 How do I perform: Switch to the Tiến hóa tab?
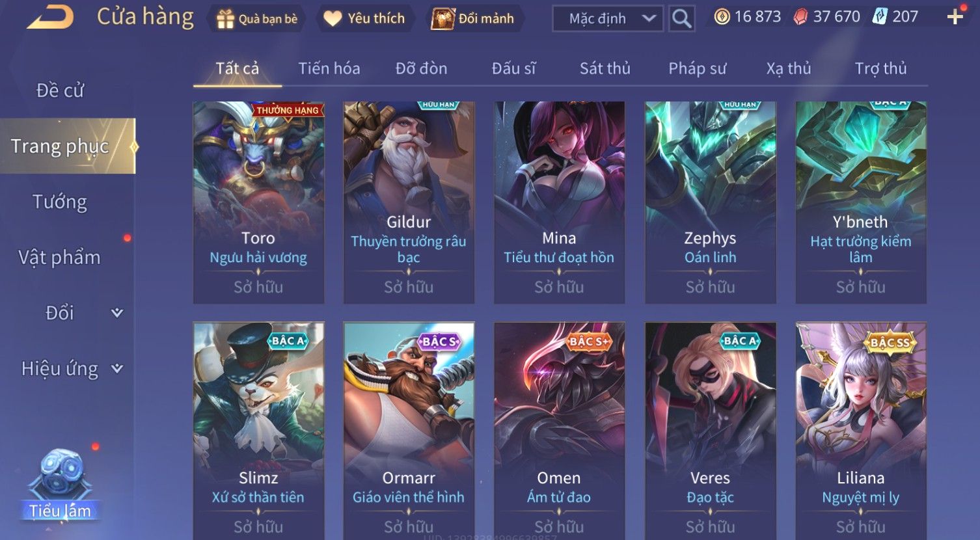point(329,68)
